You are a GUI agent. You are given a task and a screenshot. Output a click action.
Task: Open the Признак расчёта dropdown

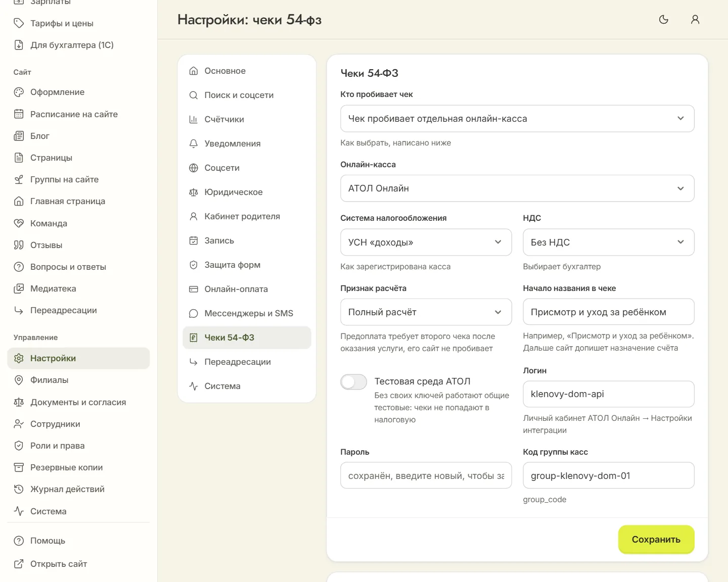click(x=426, y=312)
